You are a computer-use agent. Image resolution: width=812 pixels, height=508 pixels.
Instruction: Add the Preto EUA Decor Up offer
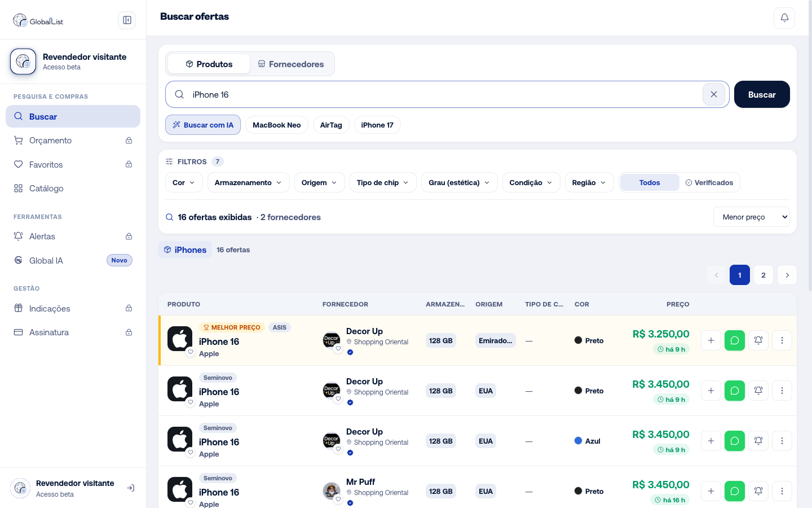tap(711, 391)
